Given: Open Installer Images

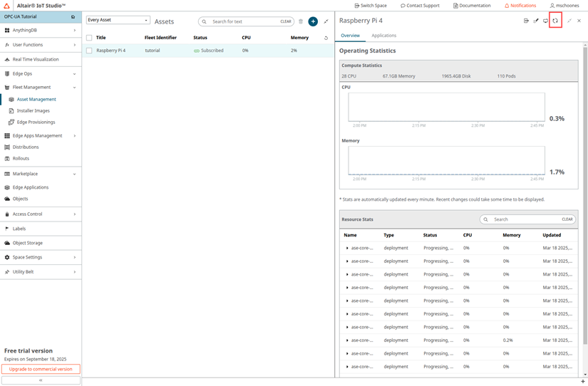Looking at the screenshot, I should coord(33,111).
